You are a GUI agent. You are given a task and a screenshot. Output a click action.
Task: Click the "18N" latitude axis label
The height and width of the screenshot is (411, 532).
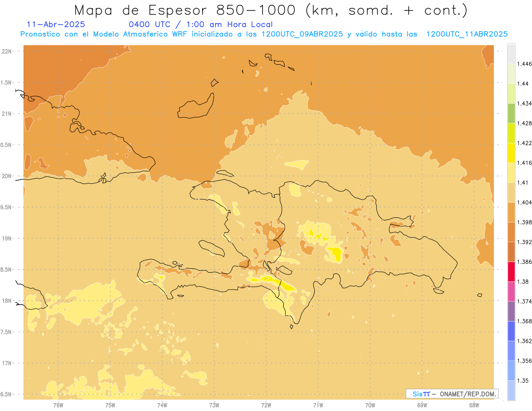(7, 301)
